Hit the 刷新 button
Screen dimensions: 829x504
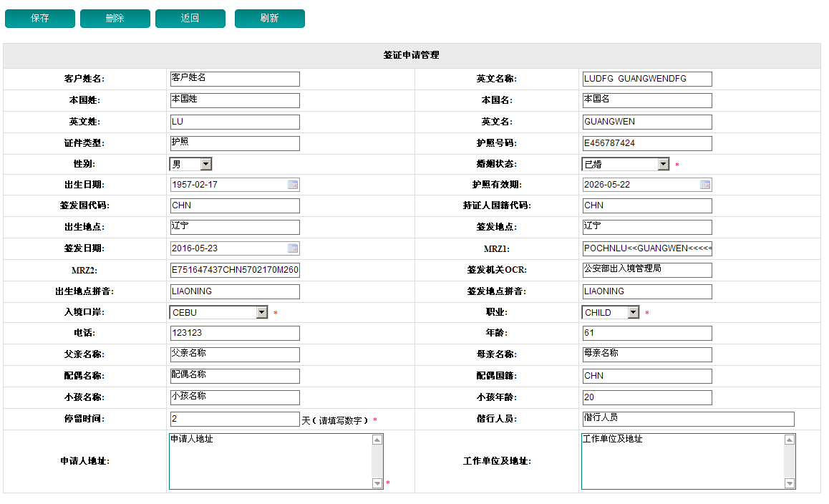(270, 19)
